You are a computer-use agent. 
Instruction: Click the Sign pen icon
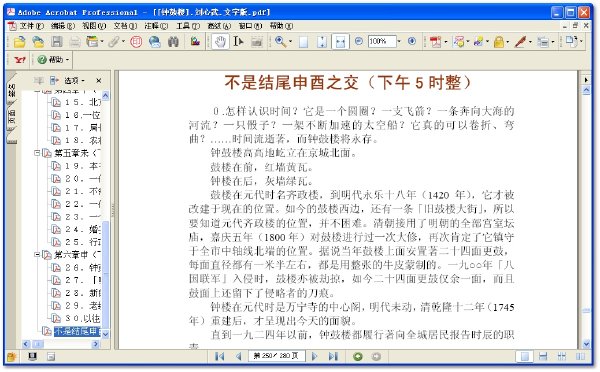(x=520, y=41)
